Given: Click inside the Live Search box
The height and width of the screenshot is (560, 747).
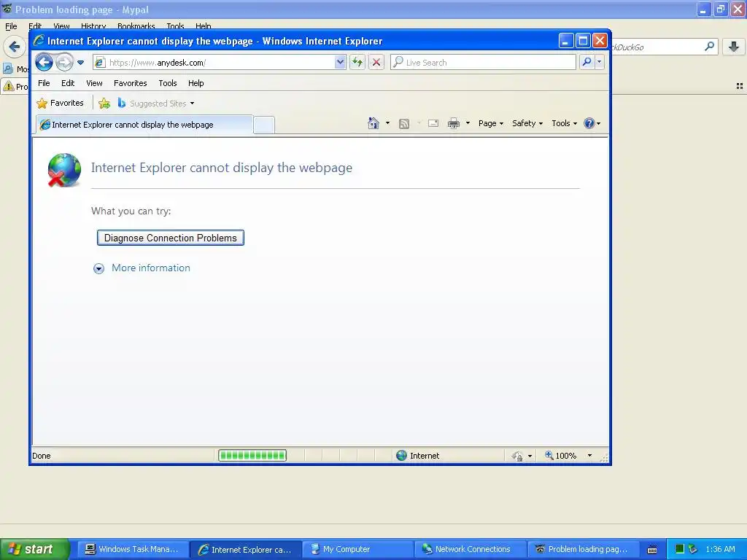Looking at the screenshot, I should (x=483, y=63).
